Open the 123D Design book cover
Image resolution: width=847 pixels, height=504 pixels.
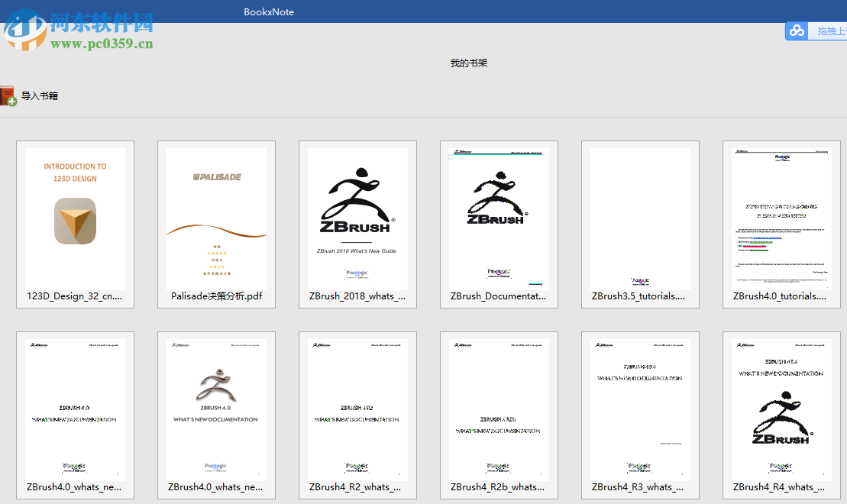[x=75, y=218]
